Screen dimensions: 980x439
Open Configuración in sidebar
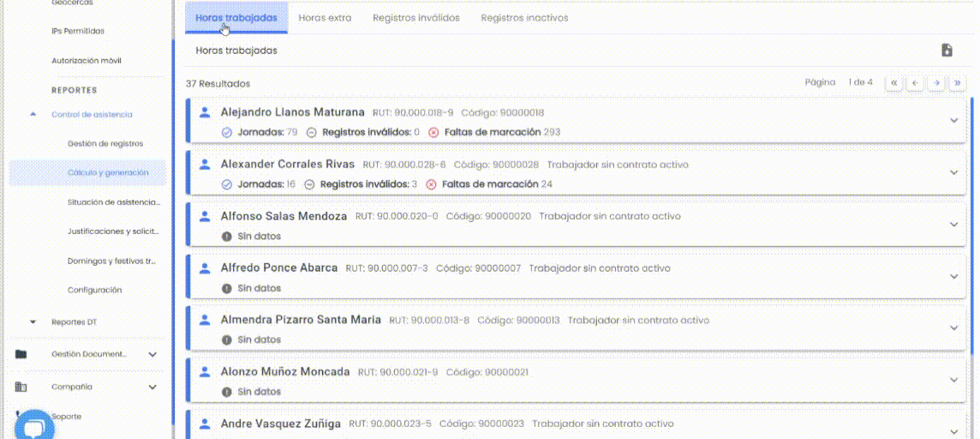point(94,290)
